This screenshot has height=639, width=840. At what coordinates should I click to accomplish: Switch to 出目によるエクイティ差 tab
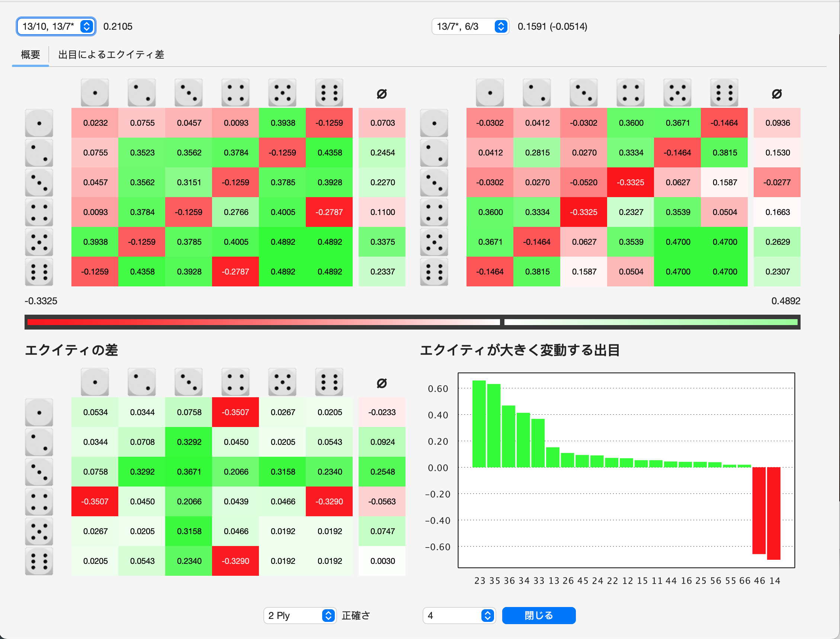pyautogui.click(x=111, y=55)
